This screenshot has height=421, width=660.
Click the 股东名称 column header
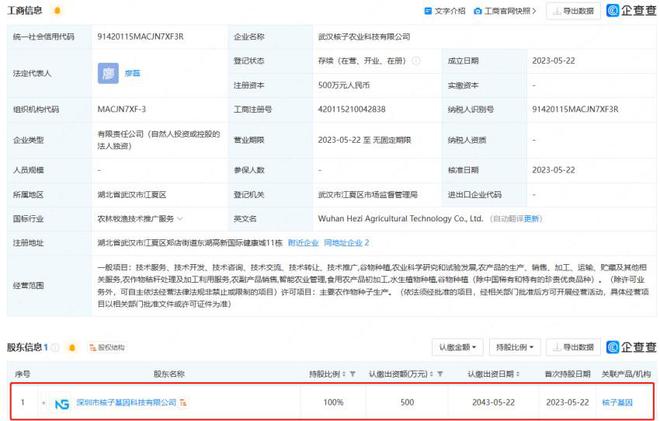[169, 374]
